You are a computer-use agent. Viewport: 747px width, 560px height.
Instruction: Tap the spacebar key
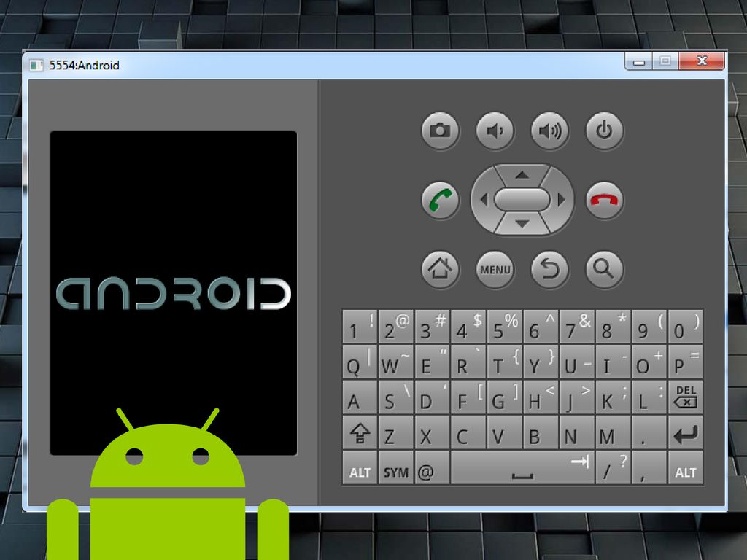tap(522, 467)
